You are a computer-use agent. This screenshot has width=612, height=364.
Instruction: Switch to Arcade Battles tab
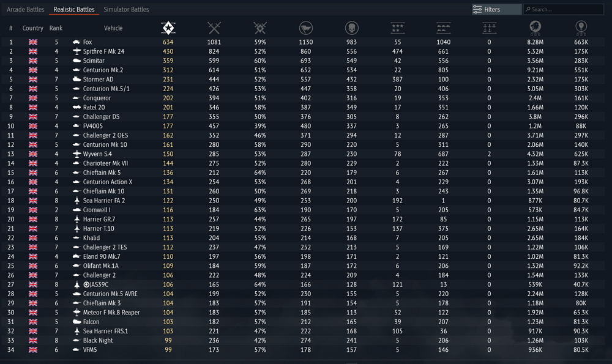25,10
